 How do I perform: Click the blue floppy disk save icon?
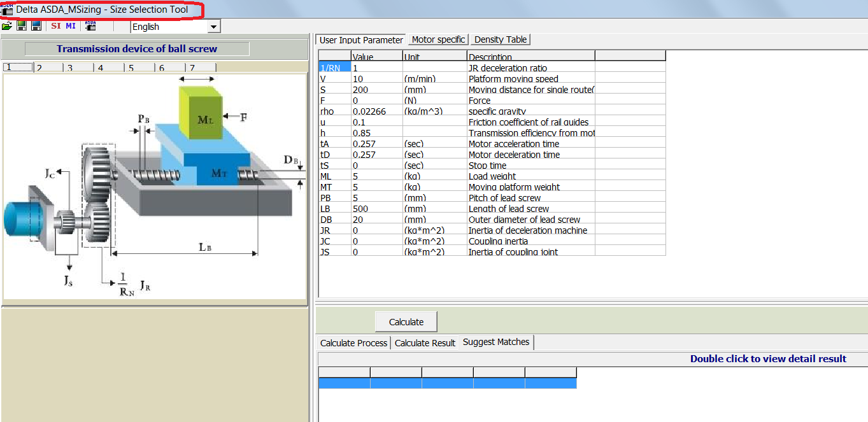point(36,26)
